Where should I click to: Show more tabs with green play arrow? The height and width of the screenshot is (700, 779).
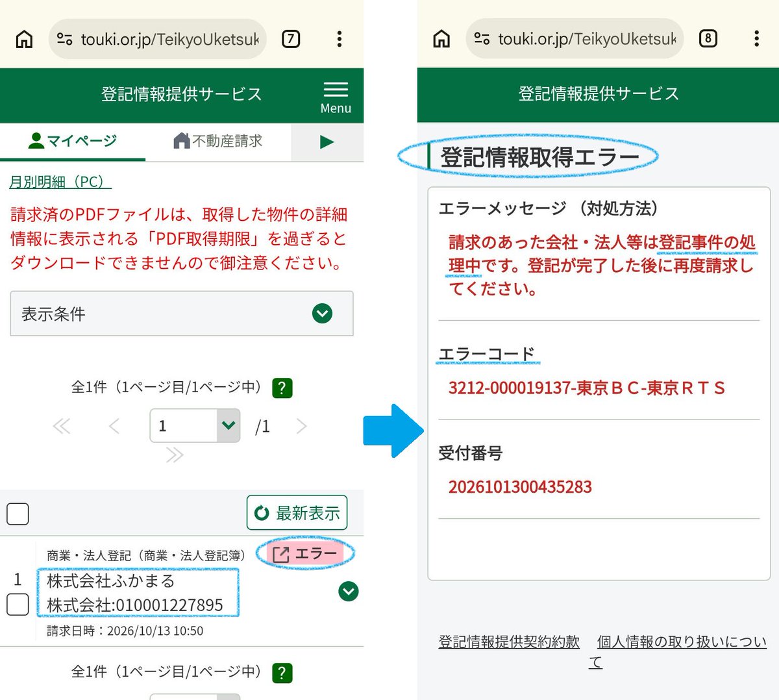click(327, 142)
